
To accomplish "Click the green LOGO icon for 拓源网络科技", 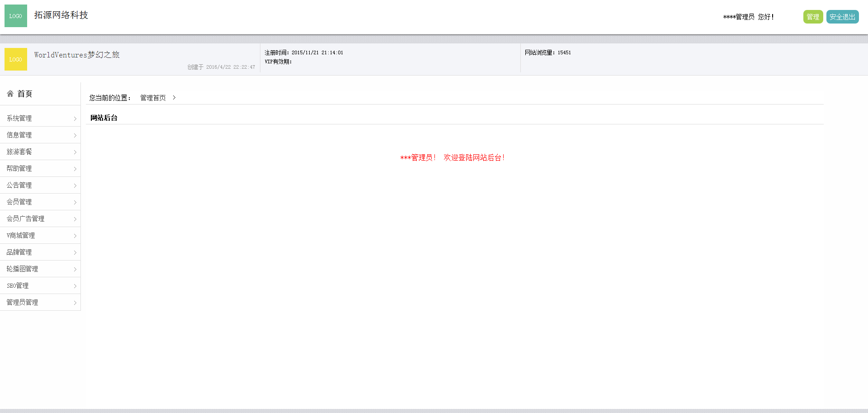I will pos(16,16).
